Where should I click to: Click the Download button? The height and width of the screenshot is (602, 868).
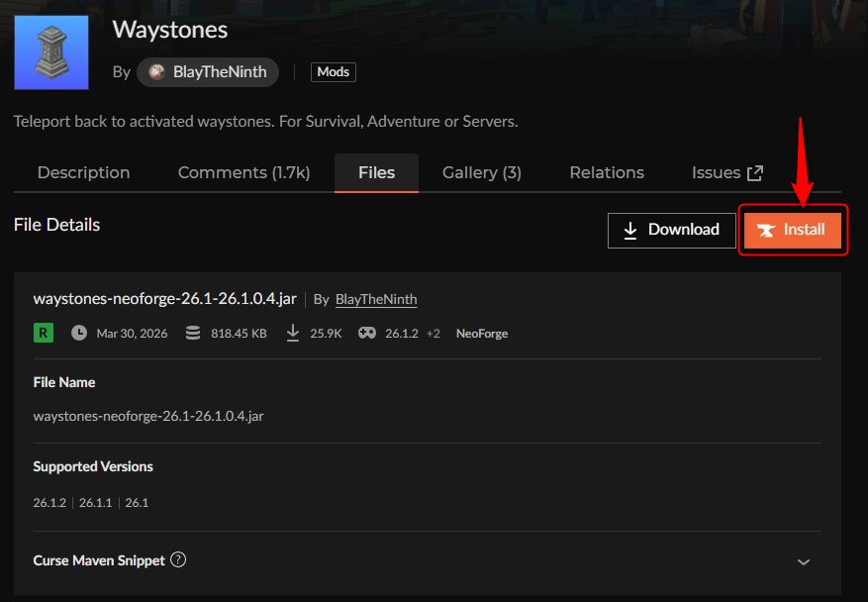pos(671,230)
